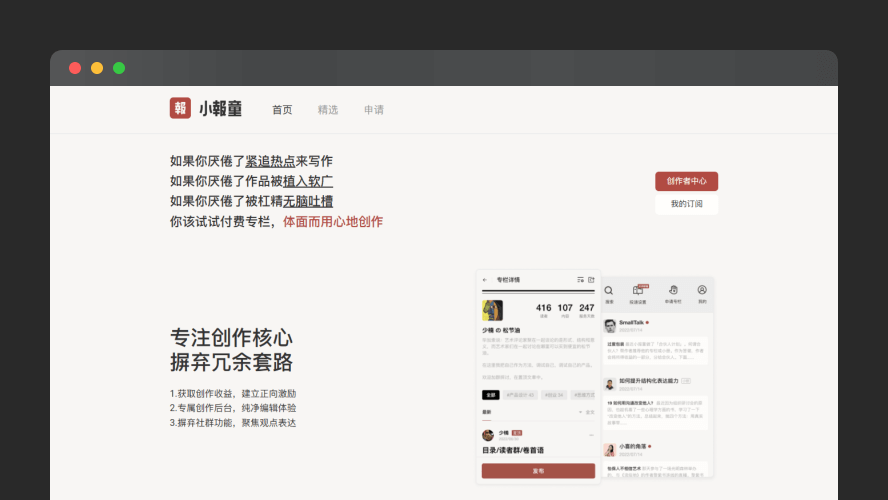Go to the 申请 nav item

click(x=374, y=110)
